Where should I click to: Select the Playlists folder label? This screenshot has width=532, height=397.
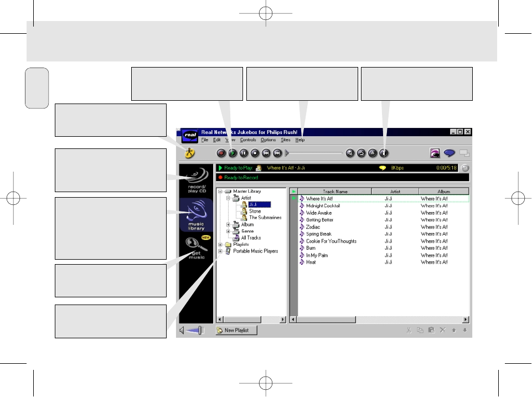[241, 245]
